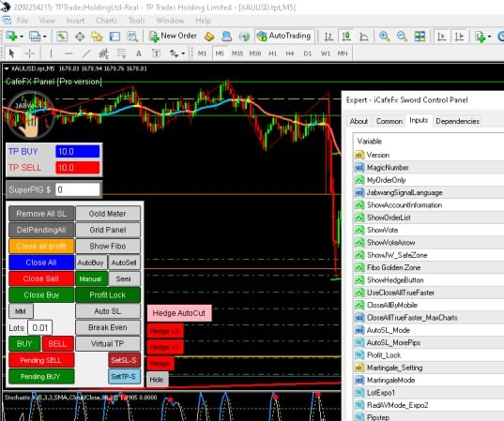The height and width of the screenshot is (421, 504).
Task: Click the Hedge AutoCut button
Action: pos(179,313)
